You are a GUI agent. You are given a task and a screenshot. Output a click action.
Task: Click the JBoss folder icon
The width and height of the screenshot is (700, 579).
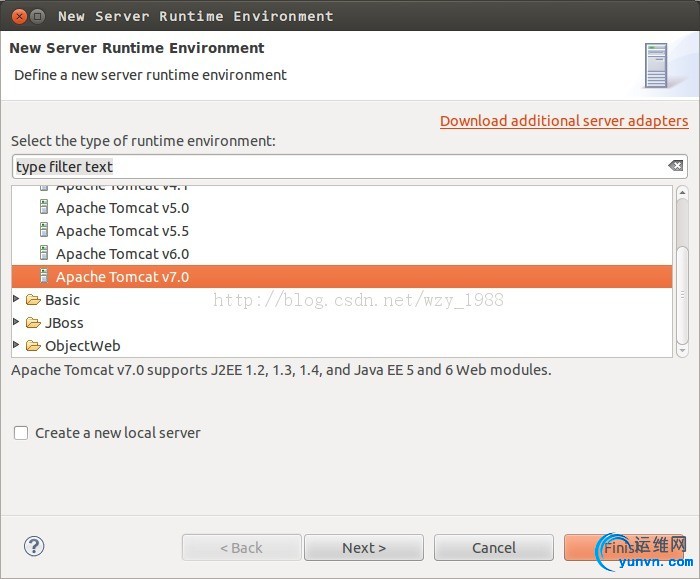pos(33,323)
